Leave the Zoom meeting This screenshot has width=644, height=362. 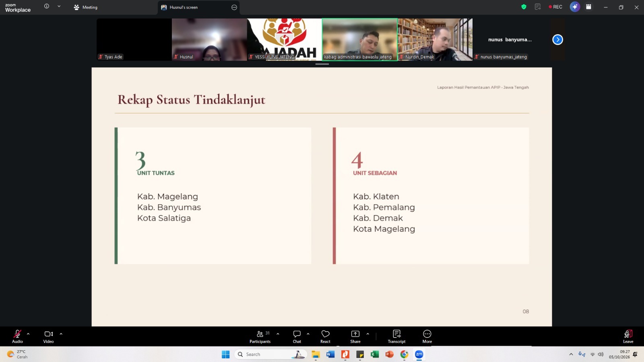pos(628,337)
